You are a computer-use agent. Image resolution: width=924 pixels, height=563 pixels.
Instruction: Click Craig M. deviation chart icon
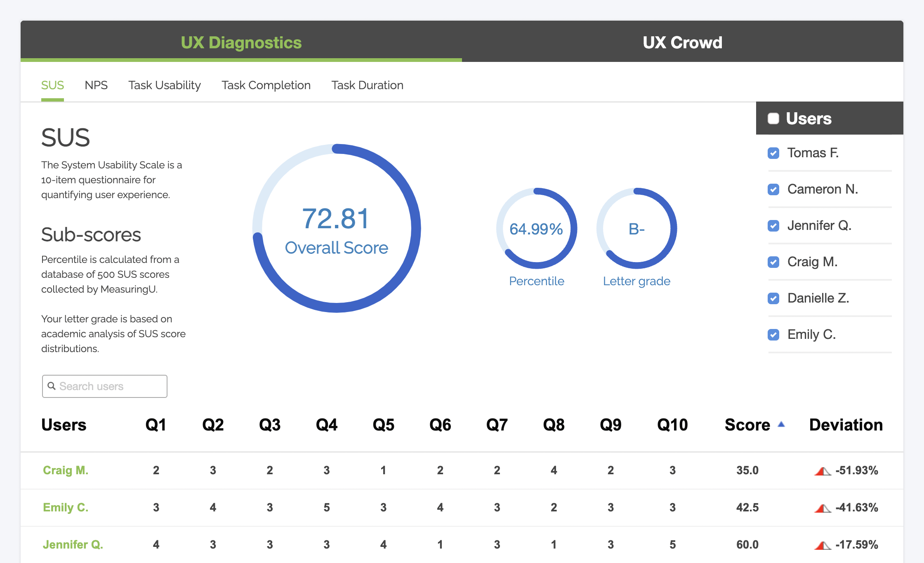point(822,471)
